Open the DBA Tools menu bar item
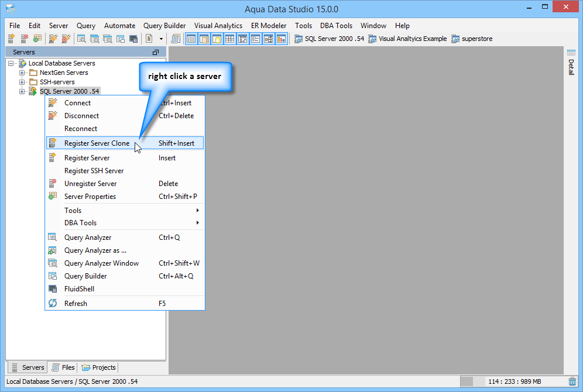This screenshot has width=583, height=392. (336, 26)
